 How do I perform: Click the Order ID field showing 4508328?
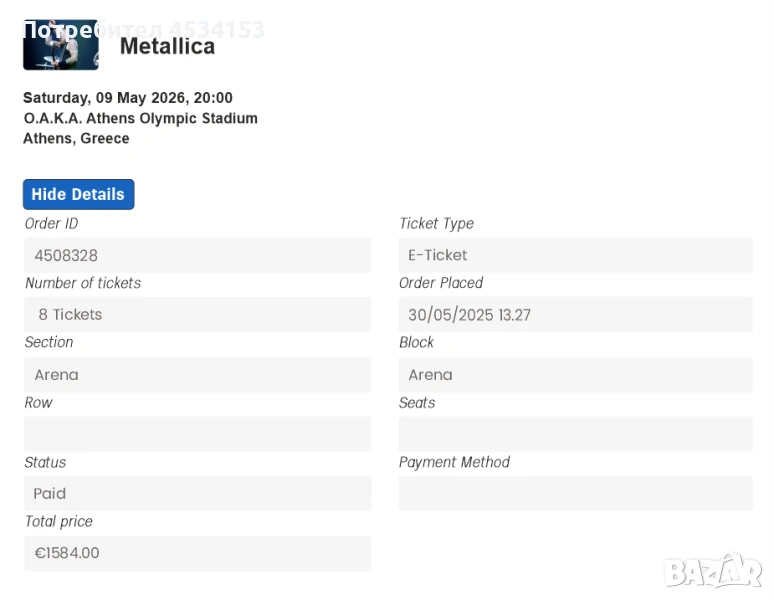(197, 255)
